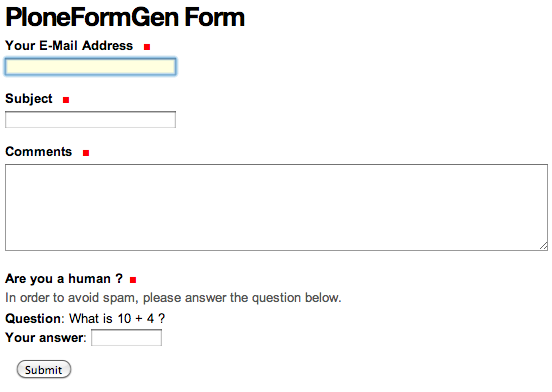
Task: Click the Are you a human ? label
Action: pyautogui.click(x=64, y=279)
